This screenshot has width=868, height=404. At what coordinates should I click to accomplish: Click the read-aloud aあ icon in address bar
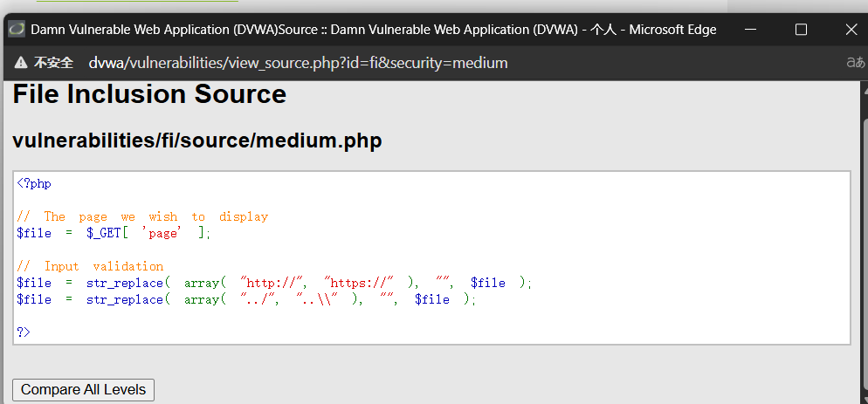(856, 63)
